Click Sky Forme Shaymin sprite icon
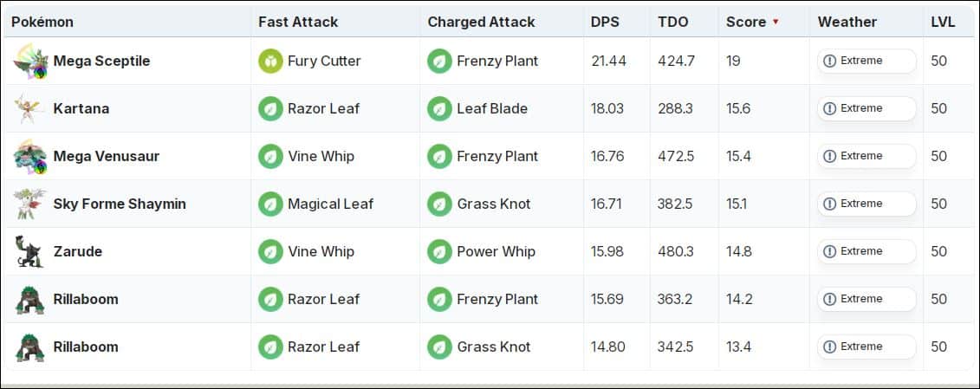Screen dimensions: 980x389 [x=29, y=204]
